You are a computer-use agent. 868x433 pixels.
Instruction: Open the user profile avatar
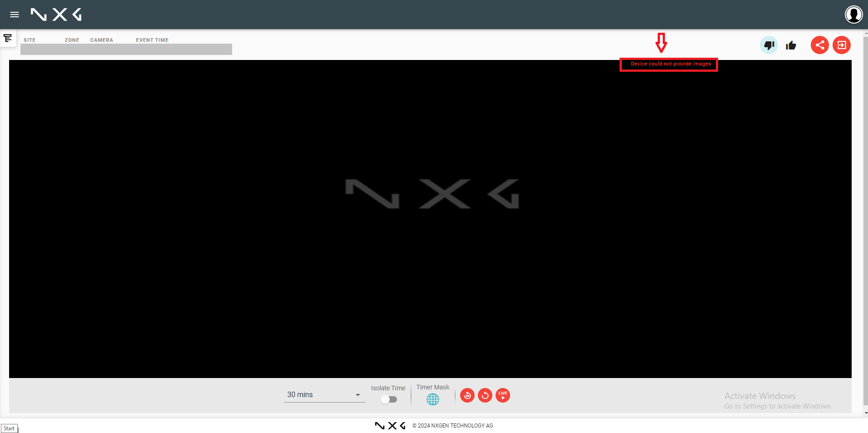click(x=853, y=15)
